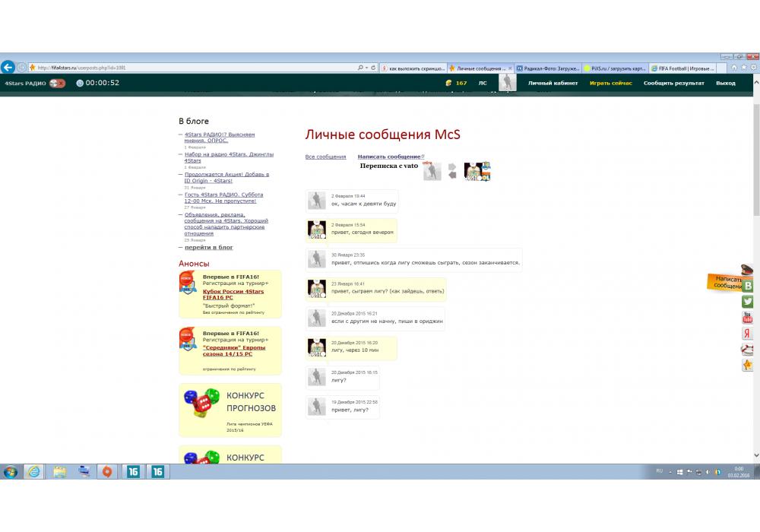760x532 pixels.
Task: Click the Все сообщения link
Action: (325, 157)
